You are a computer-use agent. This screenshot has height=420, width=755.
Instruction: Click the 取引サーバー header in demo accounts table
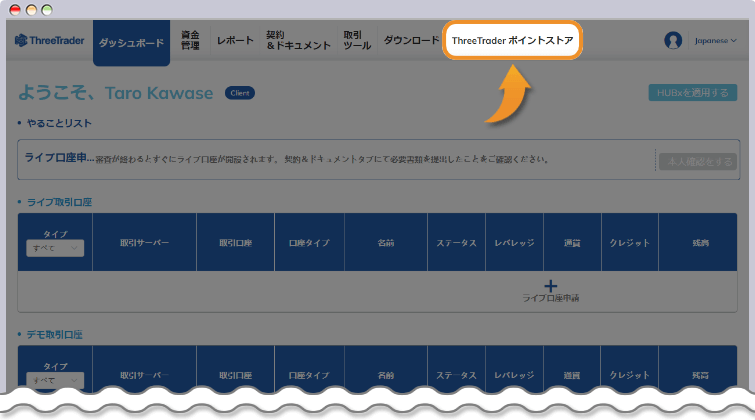click(144, 375)
